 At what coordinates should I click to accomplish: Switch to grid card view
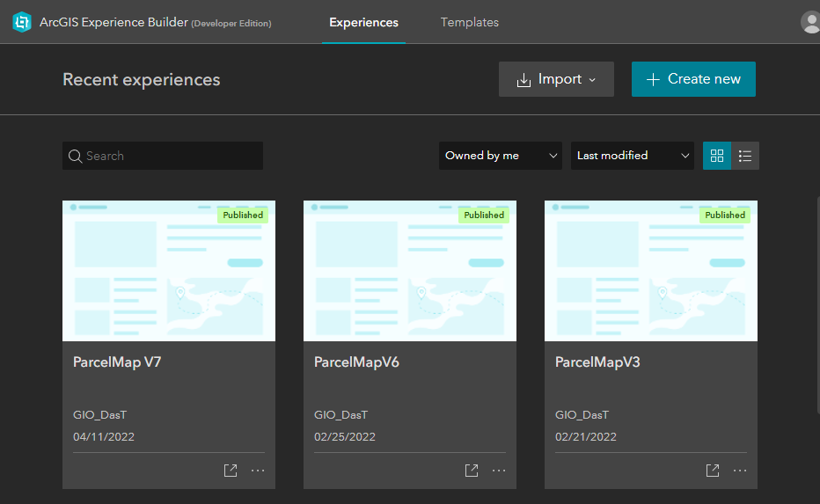point(717,156)
